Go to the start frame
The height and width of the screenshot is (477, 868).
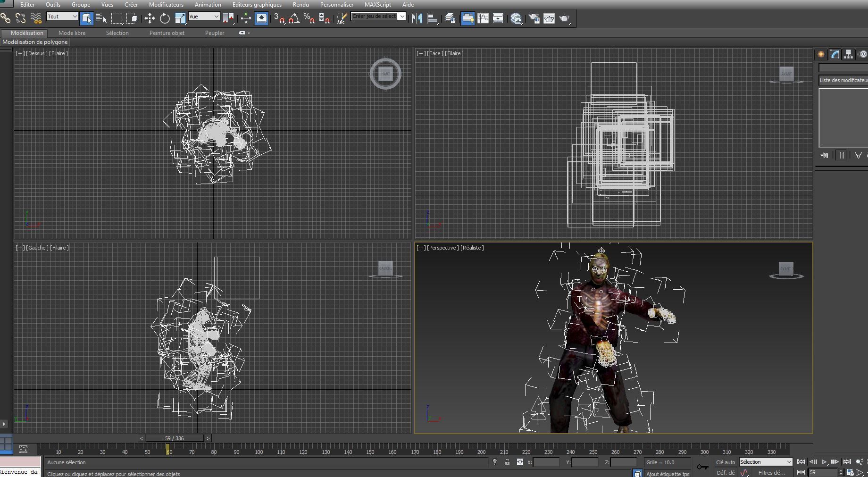pyautogui.click(x=801, y=462)
